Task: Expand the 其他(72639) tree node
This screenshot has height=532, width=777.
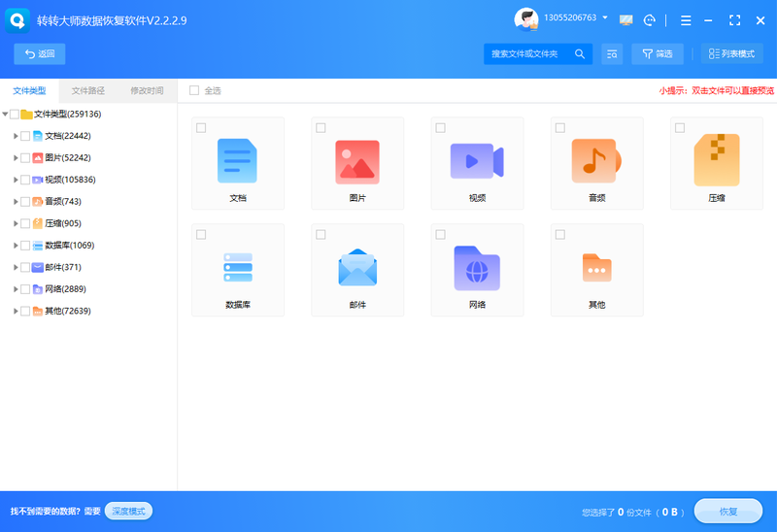Action: pyautogui.click(x=16, y=311)
